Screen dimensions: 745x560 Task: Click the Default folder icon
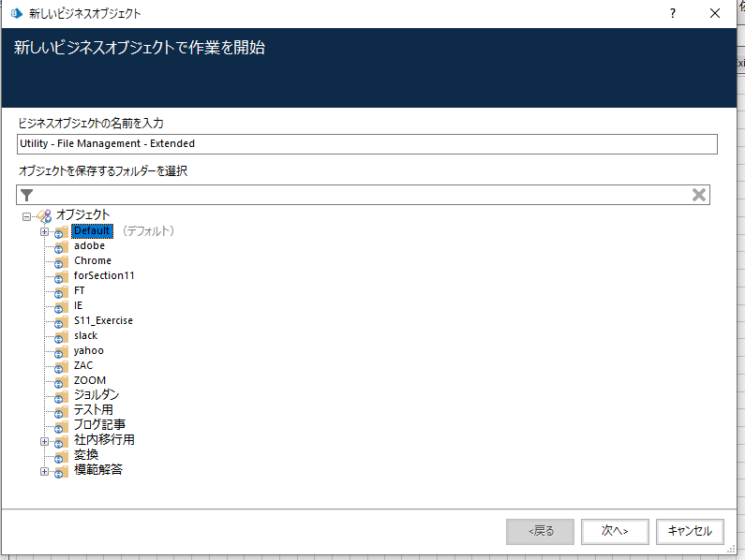coord(61,232)
